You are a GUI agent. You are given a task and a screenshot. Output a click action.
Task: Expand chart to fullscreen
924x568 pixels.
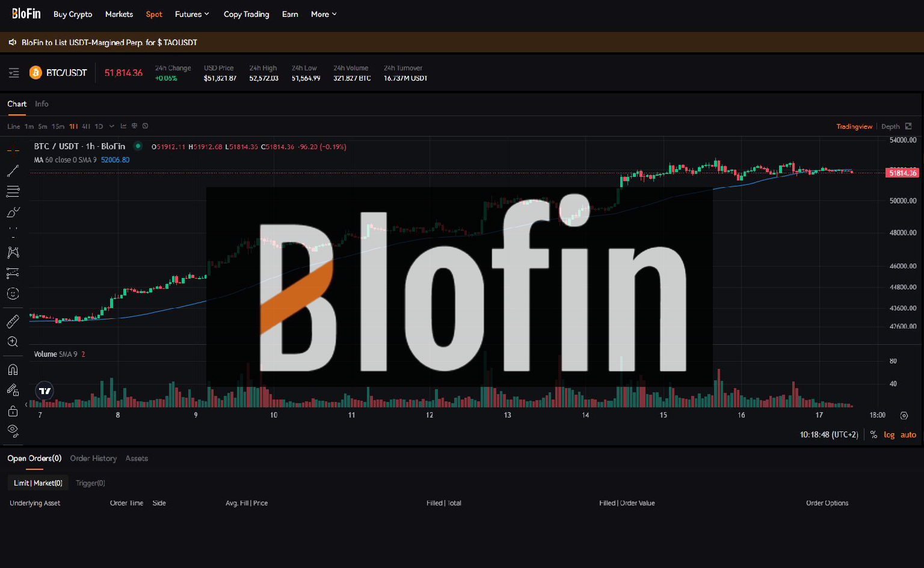[908, 126]
